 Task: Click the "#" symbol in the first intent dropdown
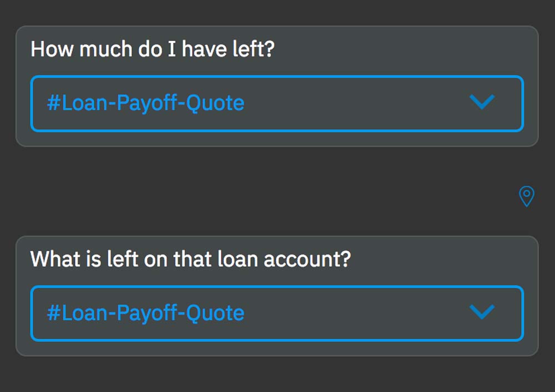(x=53, y=104)
